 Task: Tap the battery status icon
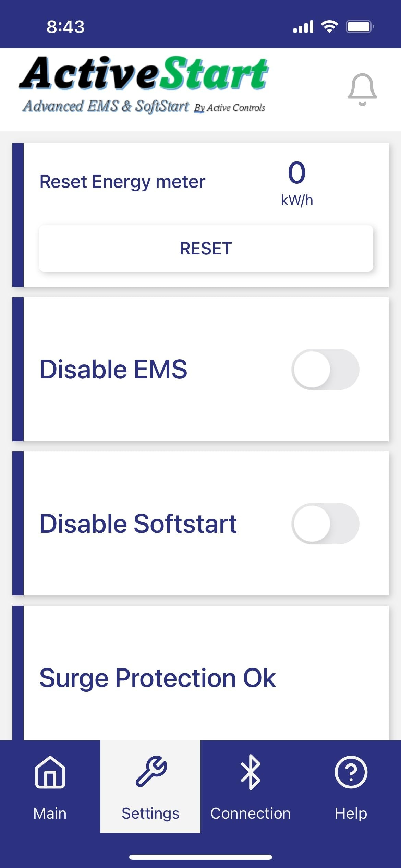[359, 26]
